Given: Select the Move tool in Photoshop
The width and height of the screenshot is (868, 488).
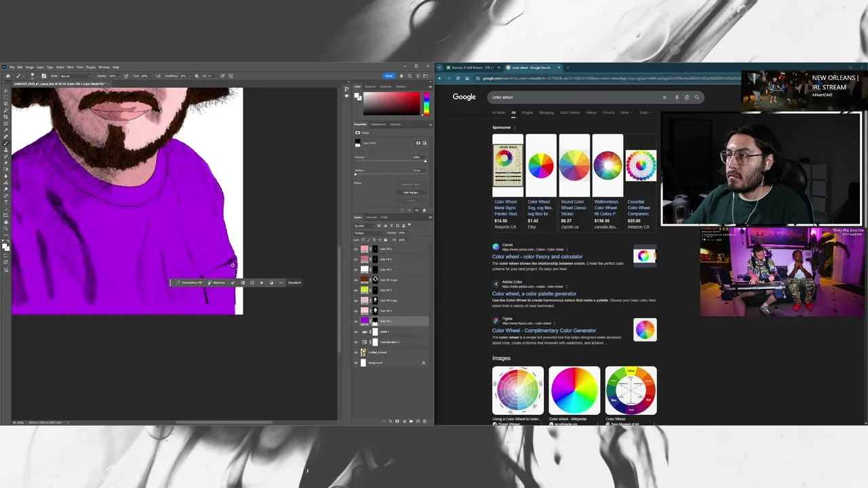Looking at the screenshot, I should [x=6, y=91].
